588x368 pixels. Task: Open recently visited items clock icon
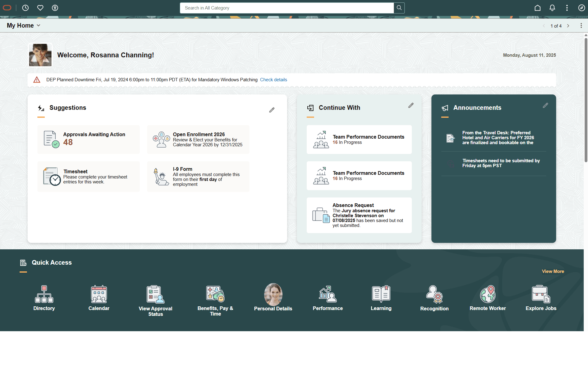coord(25,8)
